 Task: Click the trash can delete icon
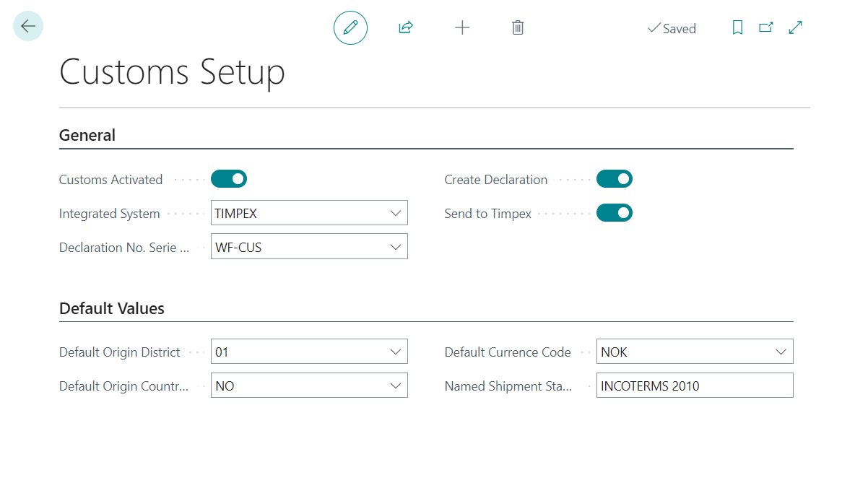coord(518,28)
